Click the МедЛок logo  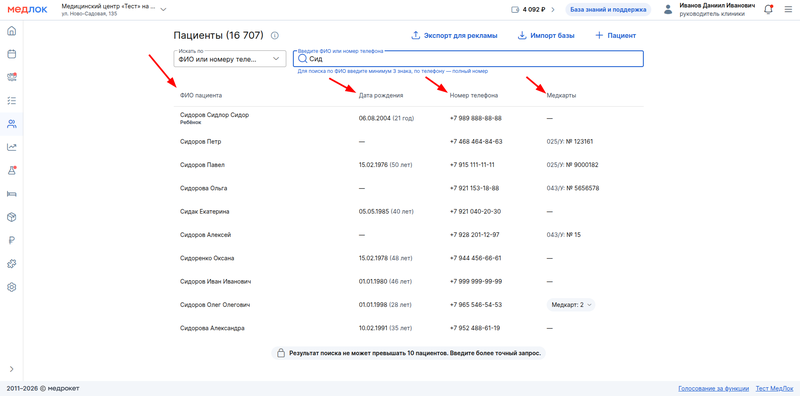[x=27, y=9]
